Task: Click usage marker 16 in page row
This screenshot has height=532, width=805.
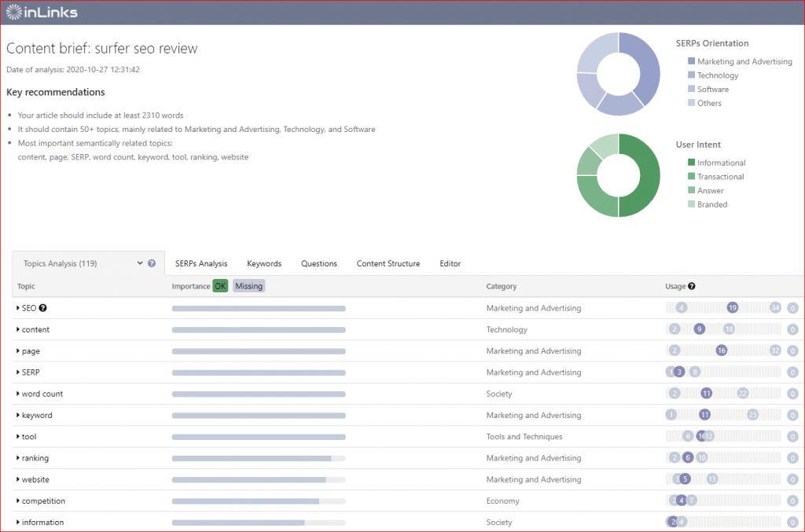Action: pos(722,351)
